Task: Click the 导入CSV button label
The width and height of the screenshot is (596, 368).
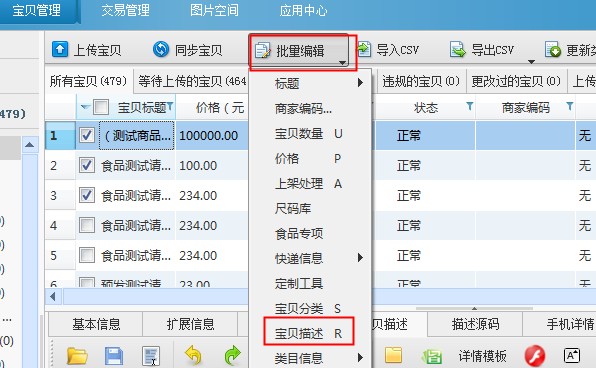Action: 398,50
